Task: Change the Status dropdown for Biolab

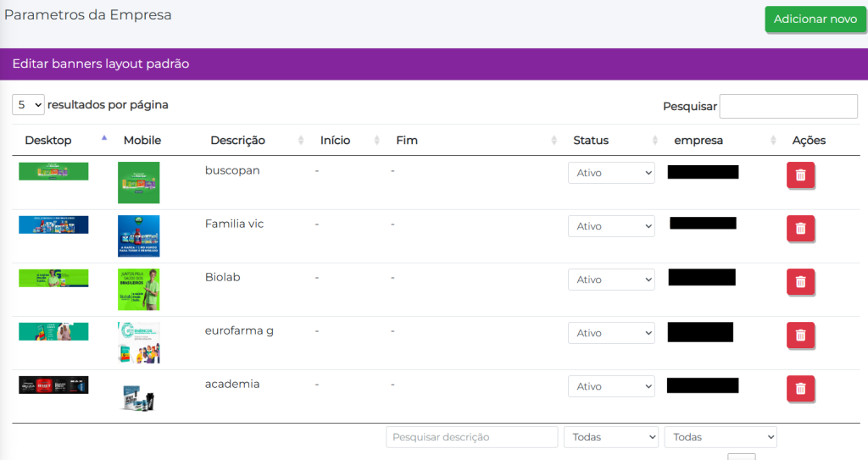Action: click(611, 280)
